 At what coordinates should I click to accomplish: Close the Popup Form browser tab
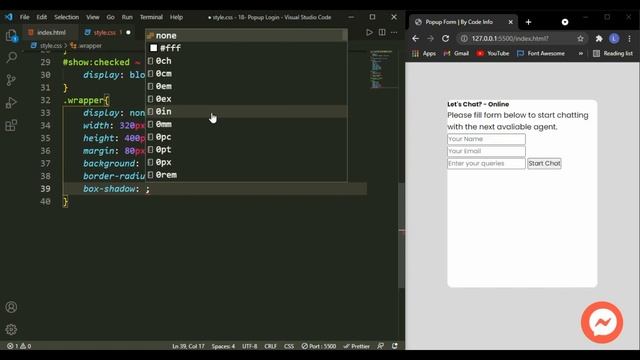click(x=510, y=22)
